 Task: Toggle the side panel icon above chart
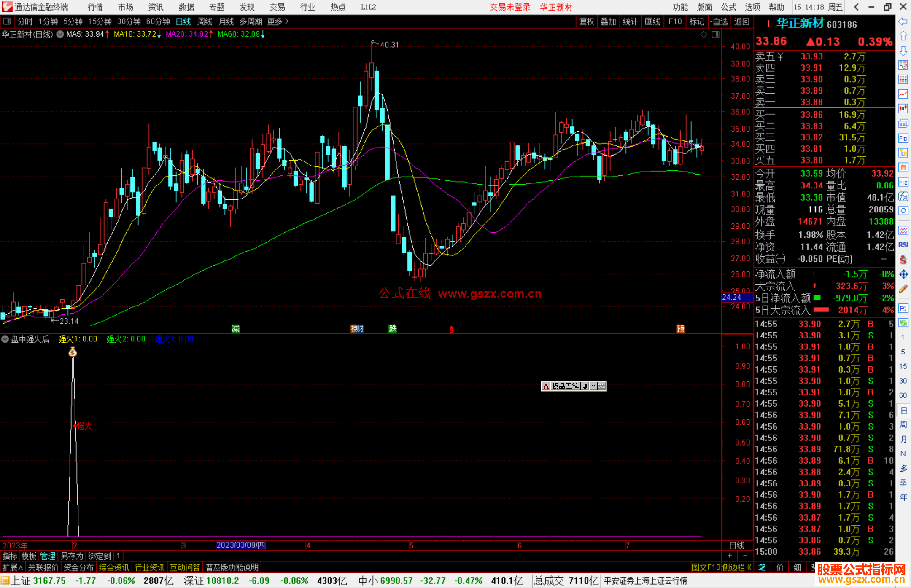pyautogui.click(x=715, y=35)
